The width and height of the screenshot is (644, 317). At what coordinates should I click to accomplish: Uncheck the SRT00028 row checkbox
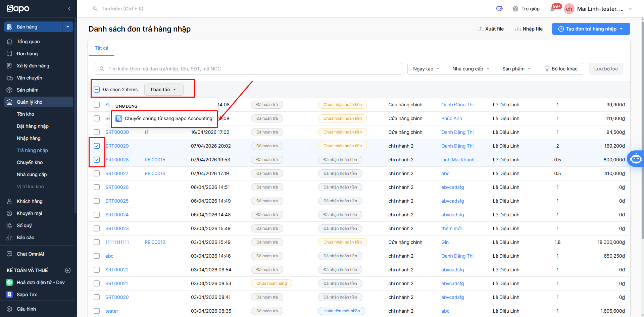[97, 160]
